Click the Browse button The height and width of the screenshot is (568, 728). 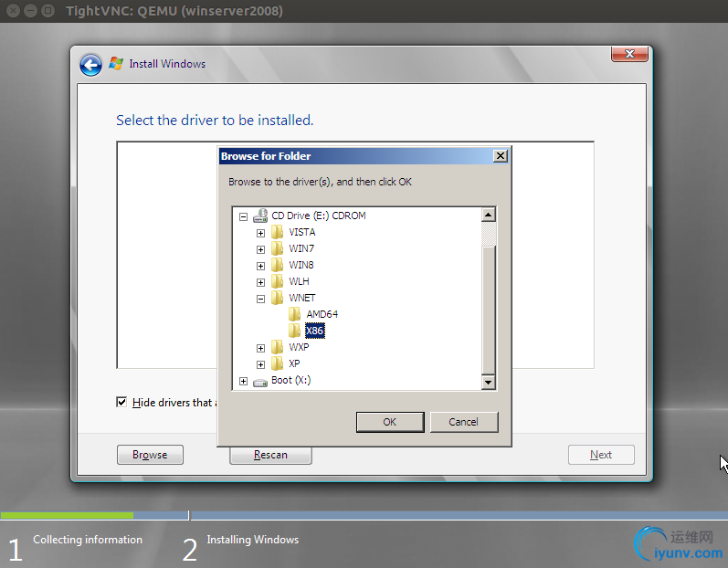pyautogui.click(x=150, y=455)
